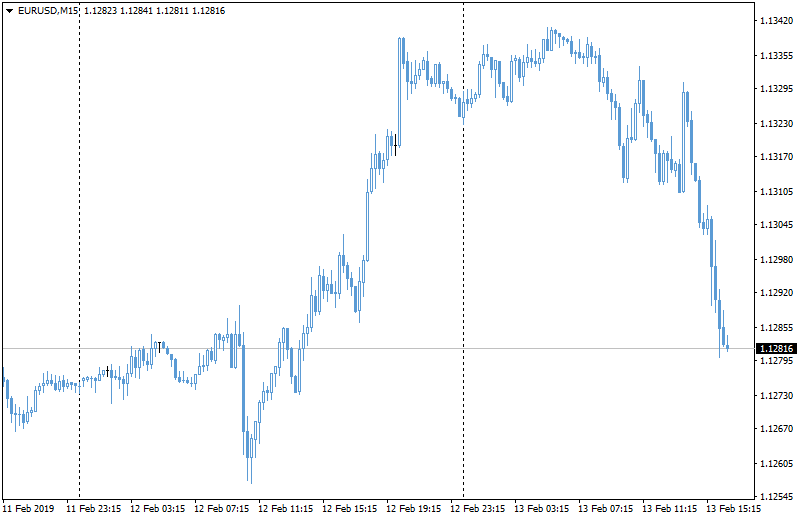
Task: Click the OHLC values in the chart header
Action: point(154,10)
